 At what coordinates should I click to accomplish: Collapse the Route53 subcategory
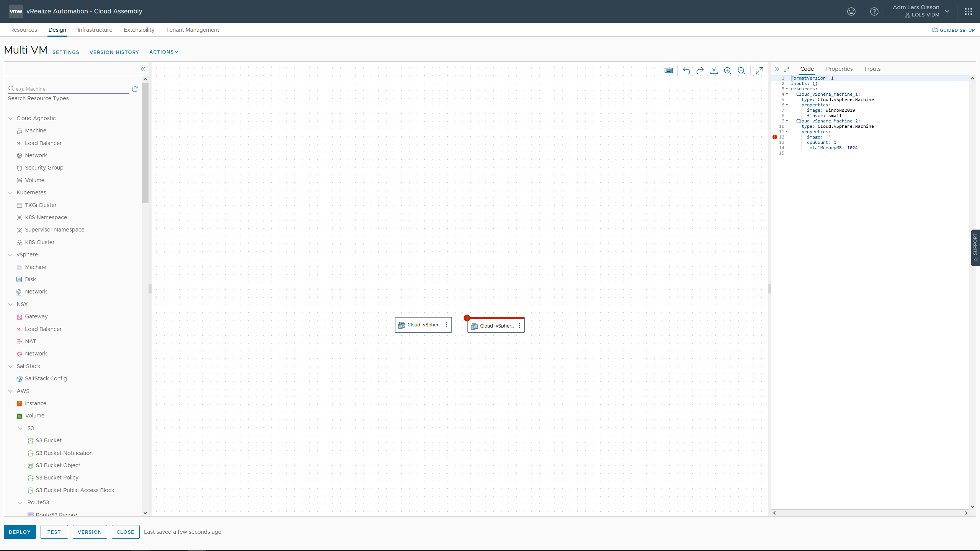click(x=21, y=502)
